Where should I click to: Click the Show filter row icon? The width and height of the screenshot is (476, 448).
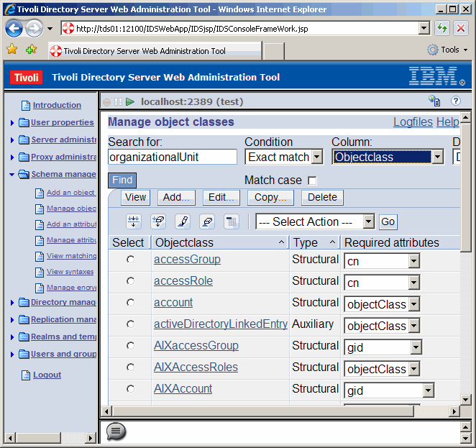[134, 221]
